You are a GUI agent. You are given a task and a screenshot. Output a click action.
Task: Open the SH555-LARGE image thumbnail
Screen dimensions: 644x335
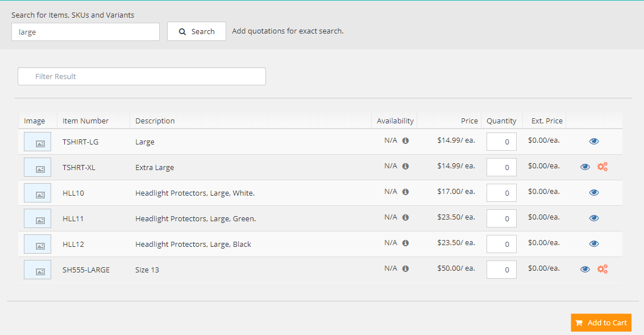coord(38,270)
